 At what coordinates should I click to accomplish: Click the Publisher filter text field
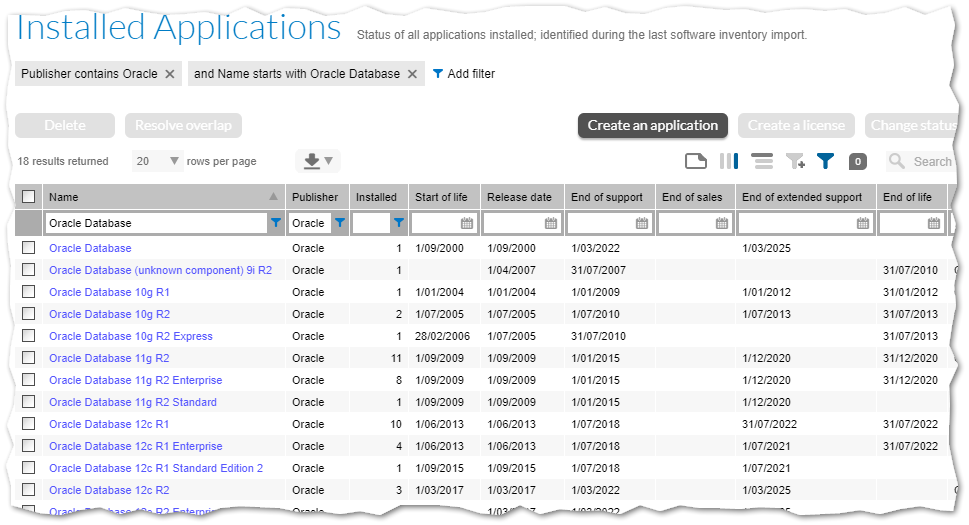click(310, 223)
